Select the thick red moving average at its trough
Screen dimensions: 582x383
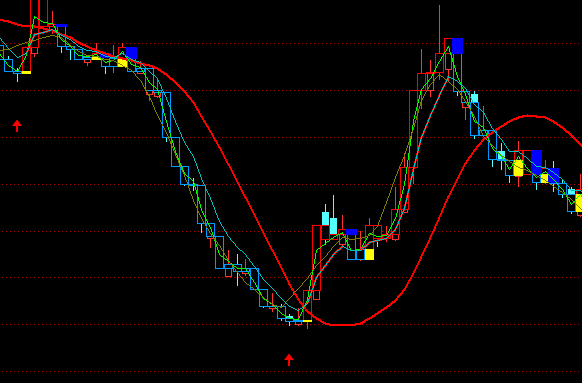pyautogui.click(x=341, y=325)
